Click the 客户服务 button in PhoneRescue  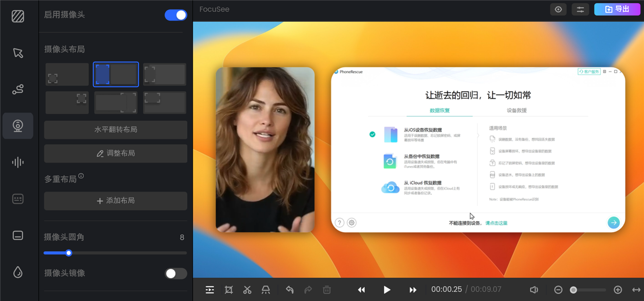(x=589, y=72)
